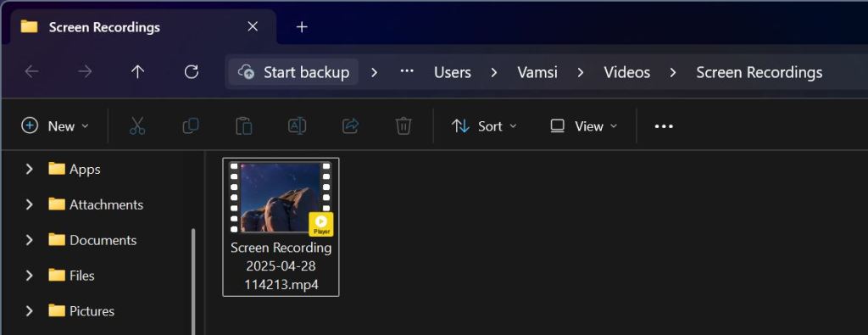Image resolution: width=868 pixels, height=335 pixels.
Task: Close the Screen Recordings tab
Action: [x=253, y=27]
